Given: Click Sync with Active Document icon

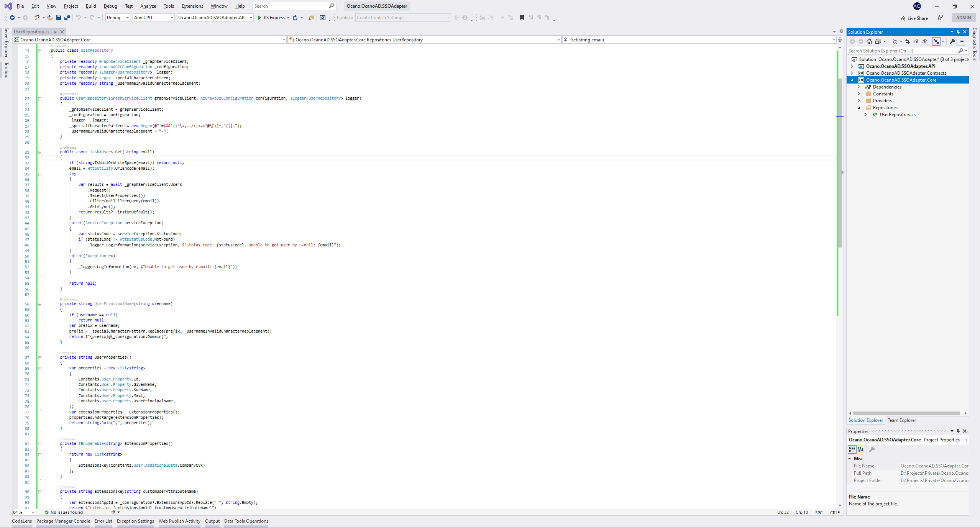Looking at the screenshot, I should (x=908, y=41).
